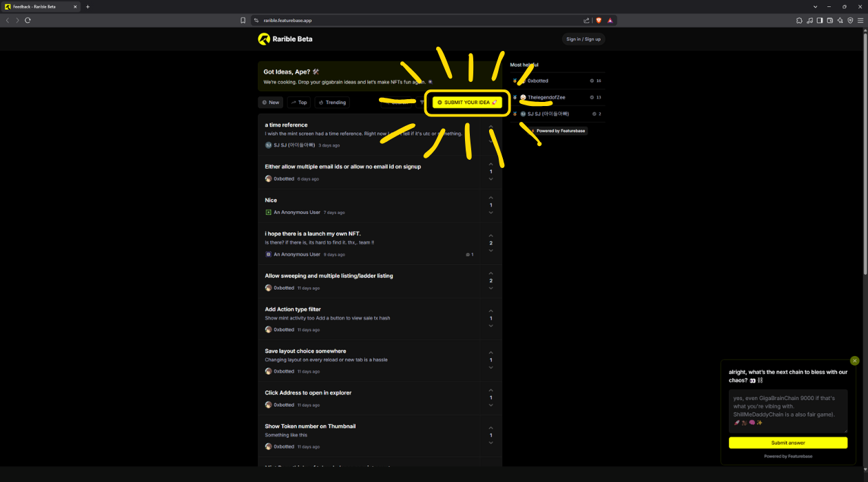
Task: Open 'Click Address to open in explorer' post
Action: click(308, 392)
